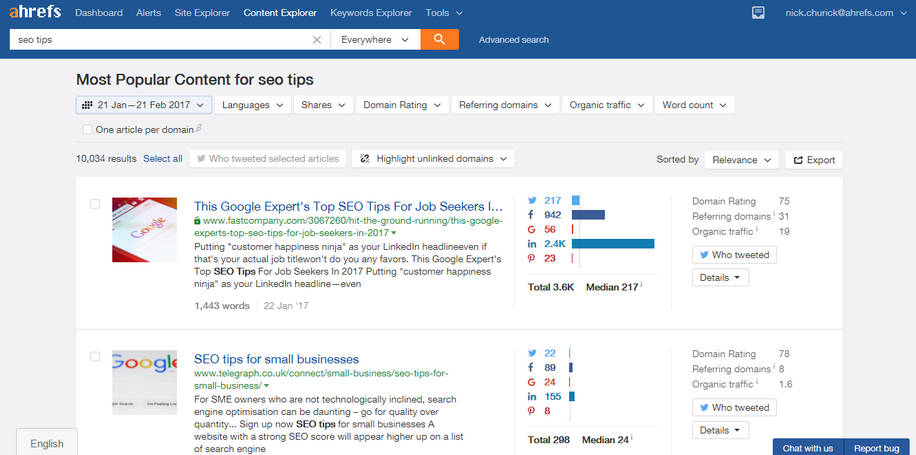Click the Export button

814,160
